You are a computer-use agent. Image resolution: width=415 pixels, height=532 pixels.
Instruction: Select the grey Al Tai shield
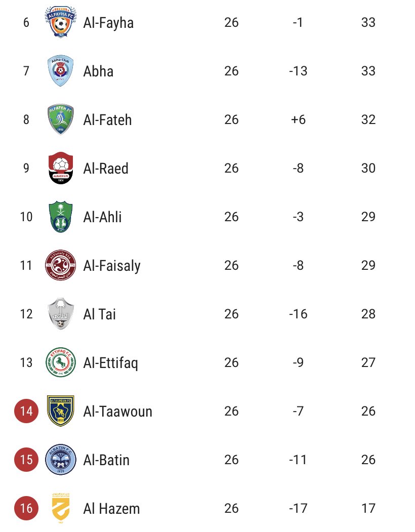click(60, 314)
